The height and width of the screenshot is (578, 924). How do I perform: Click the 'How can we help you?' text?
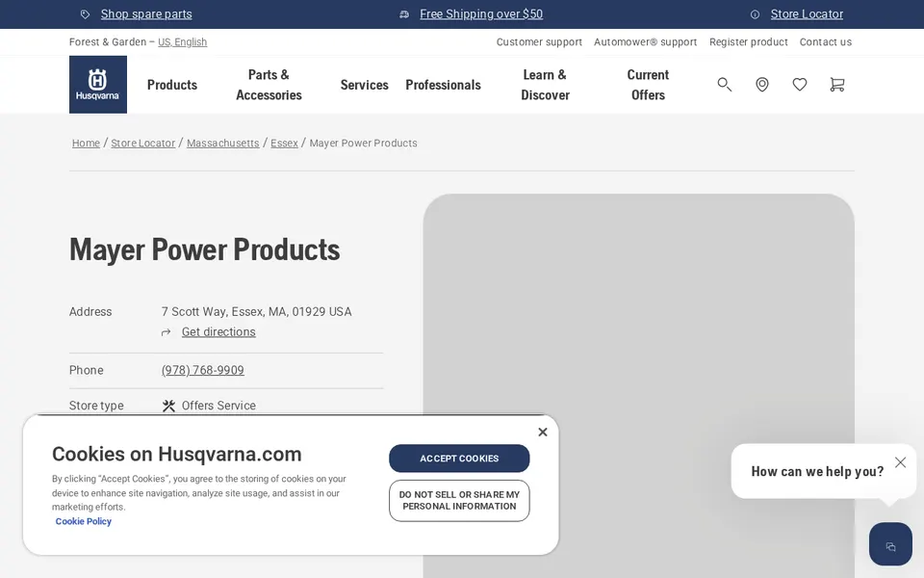click(x=817, y=471)
